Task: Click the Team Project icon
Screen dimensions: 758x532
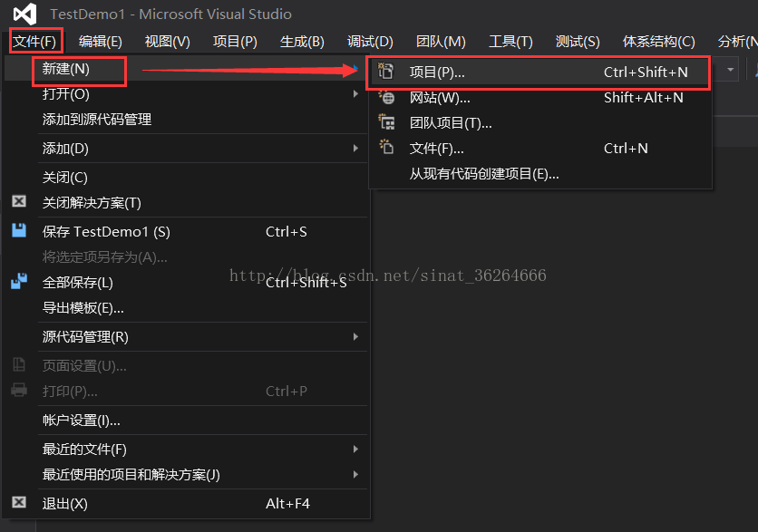Action: (x=386, y=122)
